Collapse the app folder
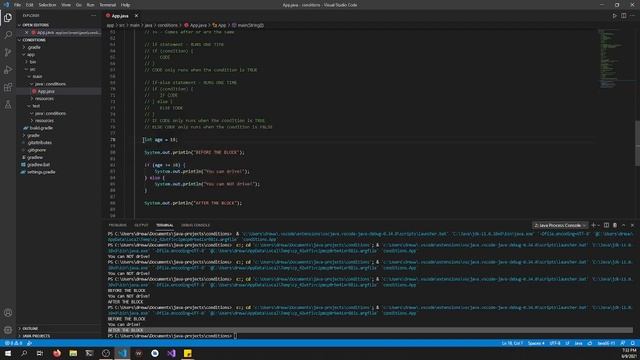 click(x=24, y=55)
